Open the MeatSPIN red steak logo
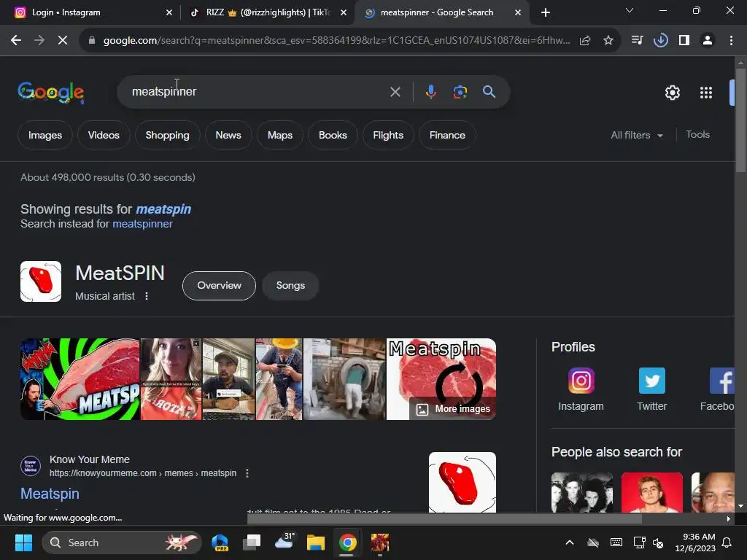 [x=41, y=281]
